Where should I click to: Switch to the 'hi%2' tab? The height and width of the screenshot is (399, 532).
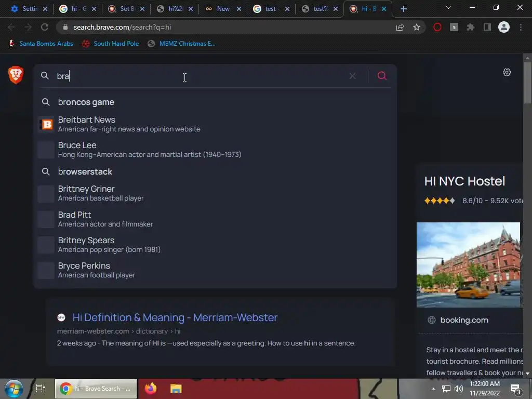click(x=171, y=9)
